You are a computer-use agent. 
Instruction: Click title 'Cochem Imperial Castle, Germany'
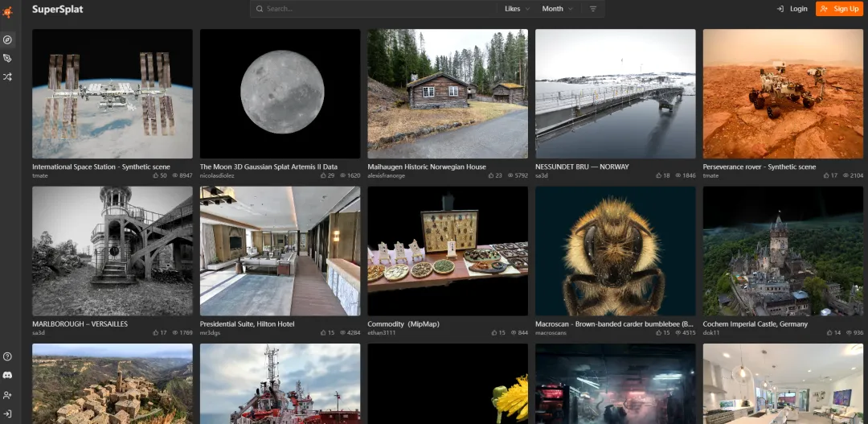755,323
